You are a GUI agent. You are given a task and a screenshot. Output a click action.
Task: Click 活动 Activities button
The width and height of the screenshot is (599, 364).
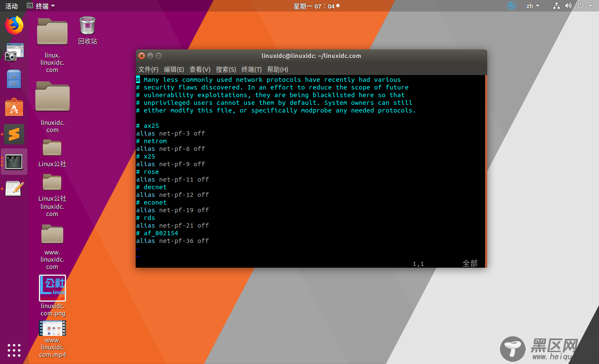(12, 6)
